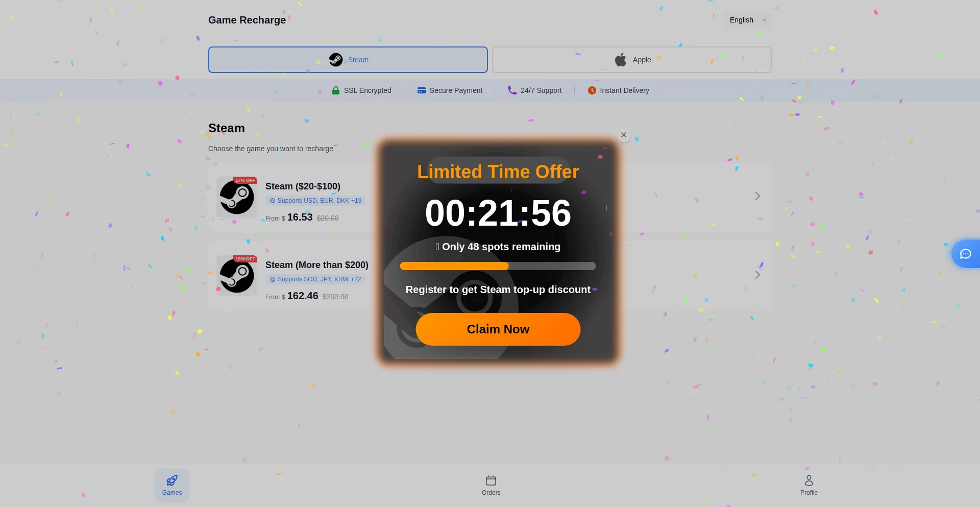
Task: Click the 162.46 price
Action: [303, 296]
